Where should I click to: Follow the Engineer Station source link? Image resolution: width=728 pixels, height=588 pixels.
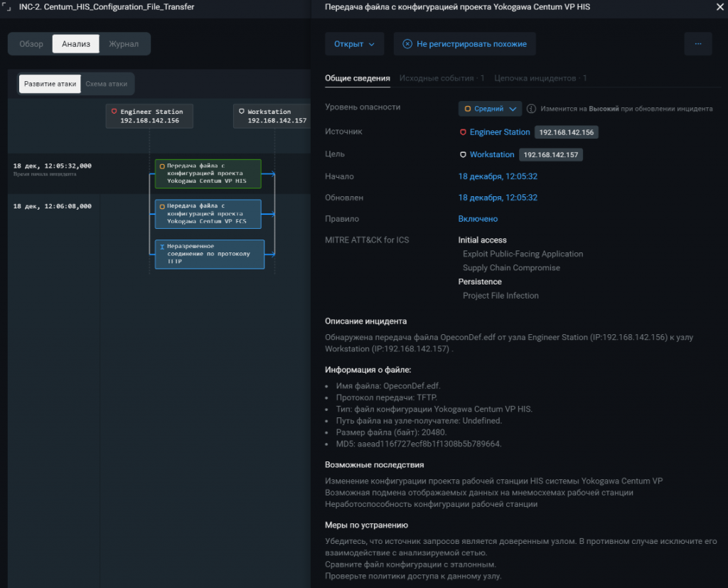click(x=499, y=132)
